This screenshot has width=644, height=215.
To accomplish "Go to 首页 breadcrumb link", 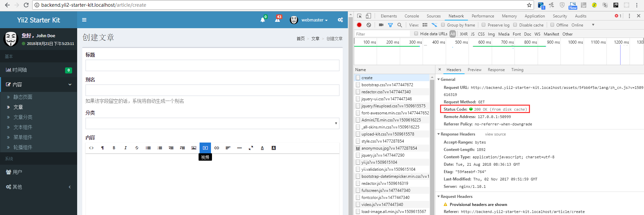I will [301, 39].
